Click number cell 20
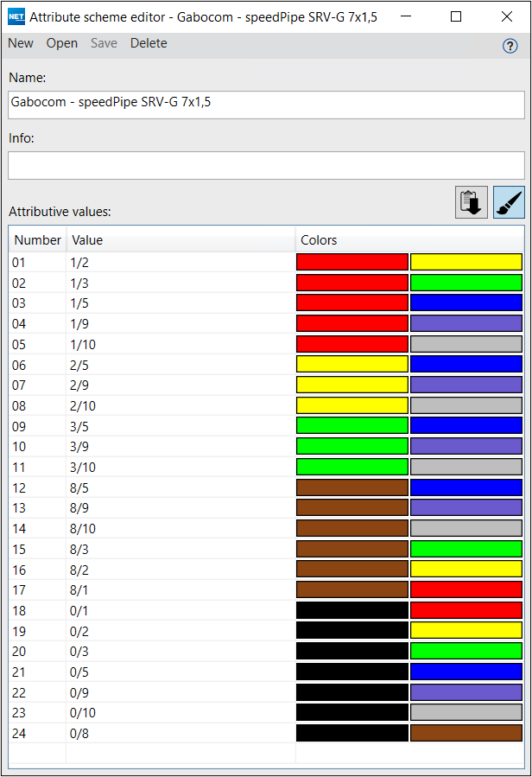Image resolution: width=532 pixels, height=777 pixels. tap(37, 651)
